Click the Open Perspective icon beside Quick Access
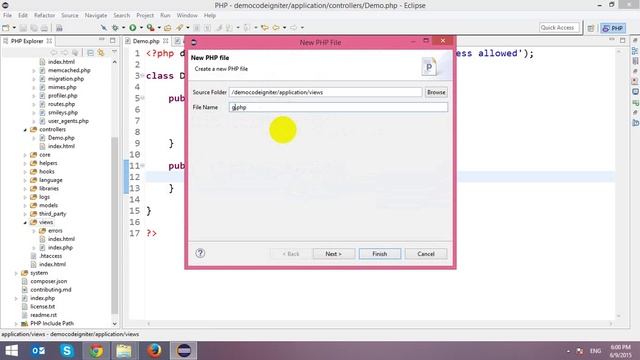 tap(591, 28)
